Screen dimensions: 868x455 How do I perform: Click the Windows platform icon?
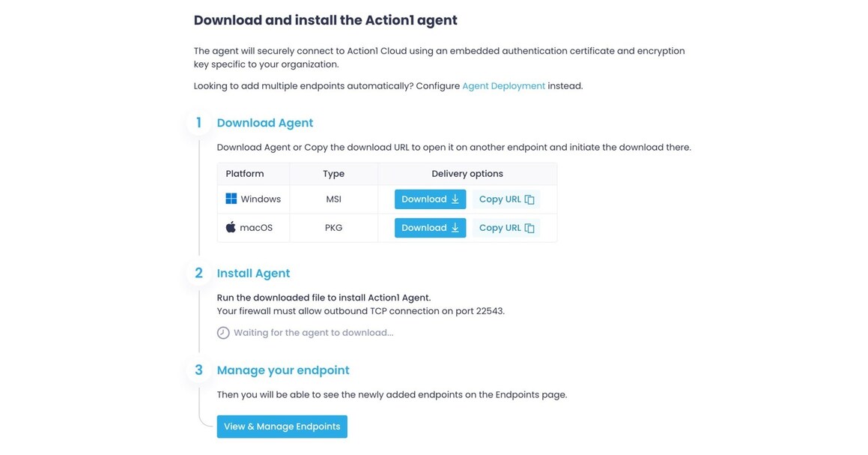click(231, 199)
